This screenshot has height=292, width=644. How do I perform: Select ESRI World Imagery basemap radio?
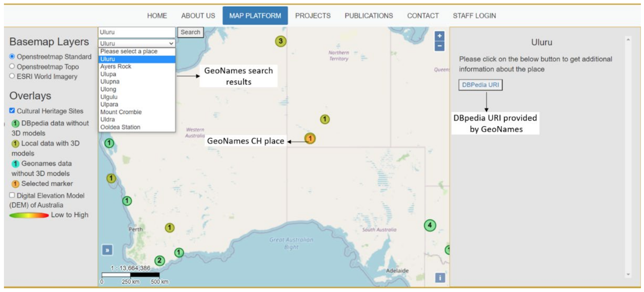(x=12, y=76)
